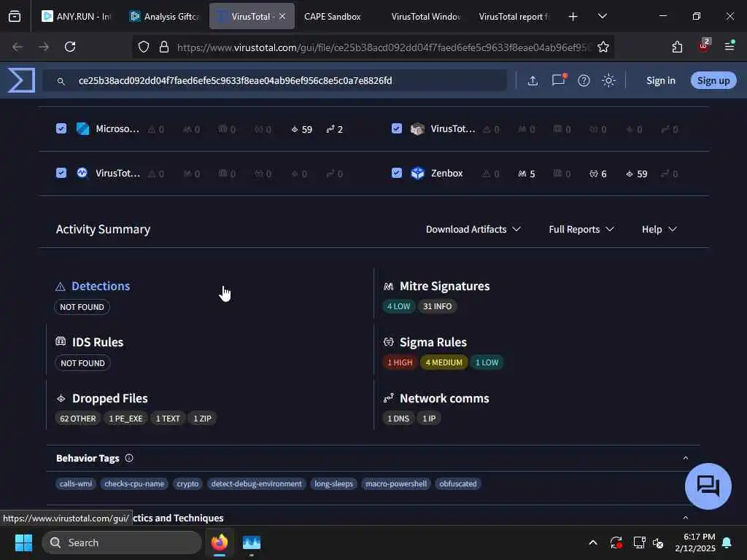Open Firefox View icon at the tab bar

pos(15,16)
